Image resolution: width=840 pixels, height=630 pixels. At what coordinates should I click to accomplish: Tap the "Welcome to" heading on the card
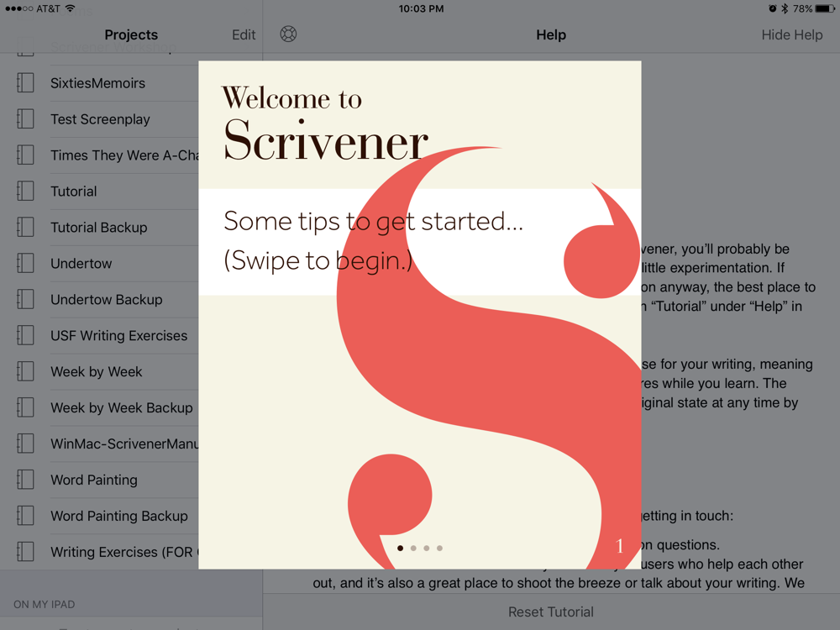click(292, 98)
